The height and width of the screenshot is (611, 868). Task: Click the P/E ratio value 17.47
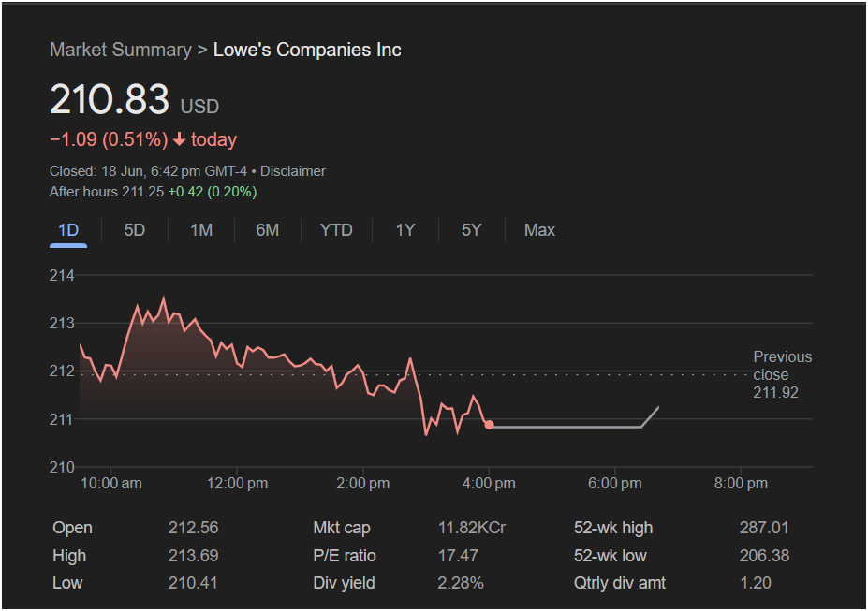(x=458, y=555)
